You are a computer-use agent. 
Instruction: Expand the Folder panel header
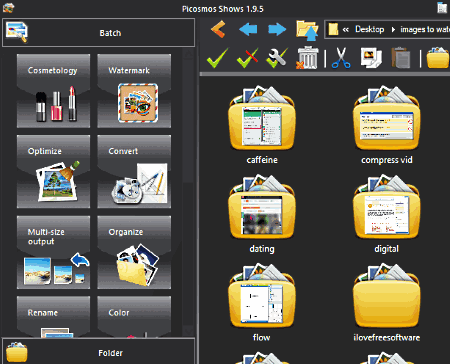(98, 351)
